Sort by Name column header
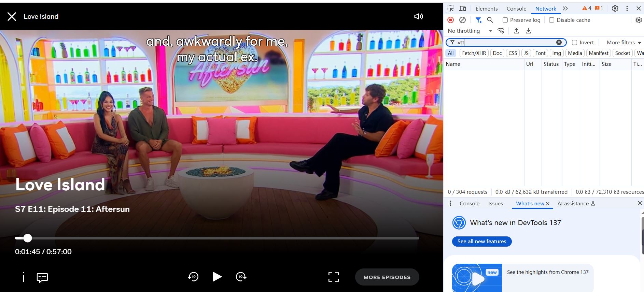 coord(484,64)
